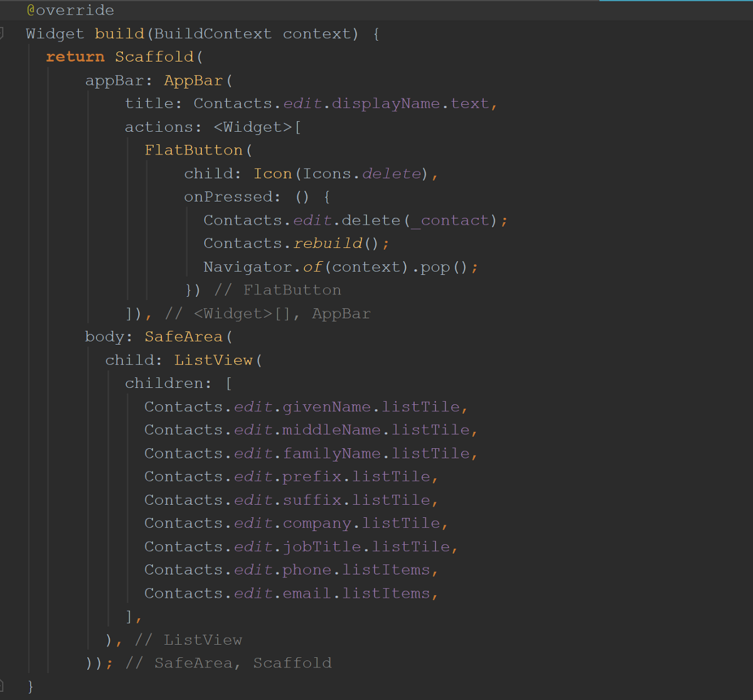
Task: Click givenName in the children list
Action: (x=327, y=407)
